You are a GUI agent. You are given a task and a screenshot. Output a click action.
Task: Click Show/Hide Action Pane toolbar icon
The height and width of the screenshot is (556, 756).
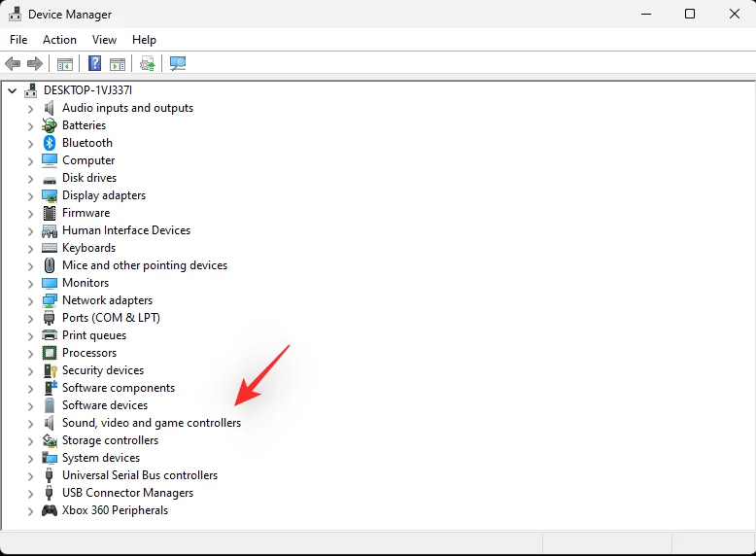(x=118, y=63)
